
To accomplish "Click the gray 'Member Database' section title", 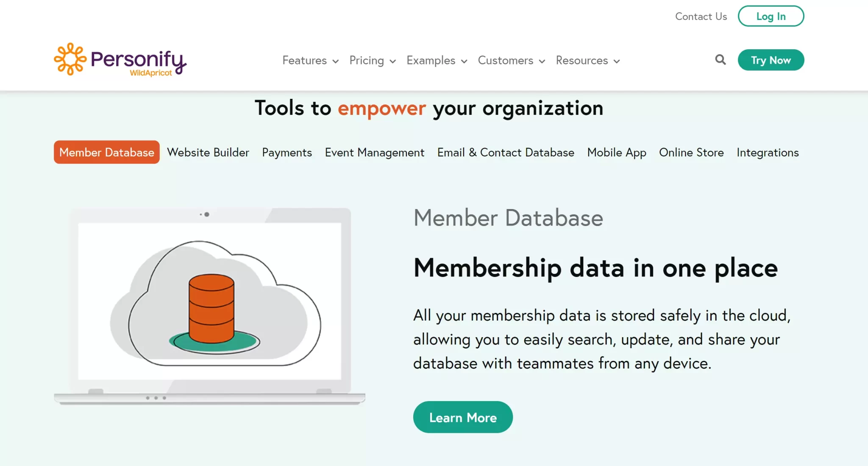I will [x=508, y=218].
